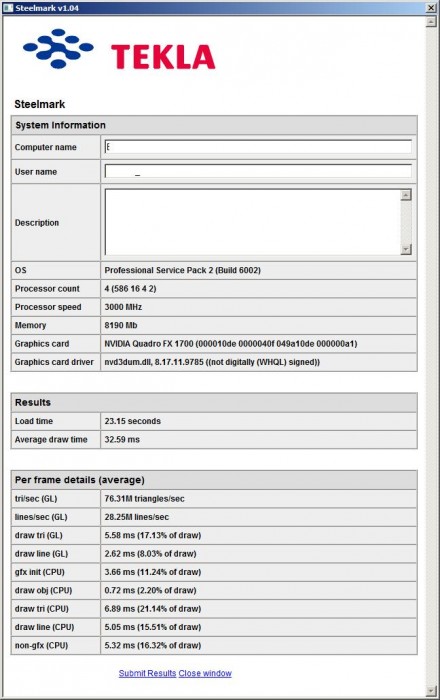
Task: Click inside the Description text area
Action: pyautogui.click(x=253, y=222)
